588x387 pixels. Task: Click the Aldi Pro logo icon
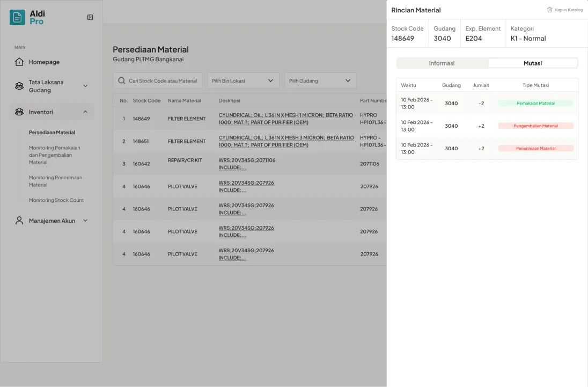click(x=17, y=17)
